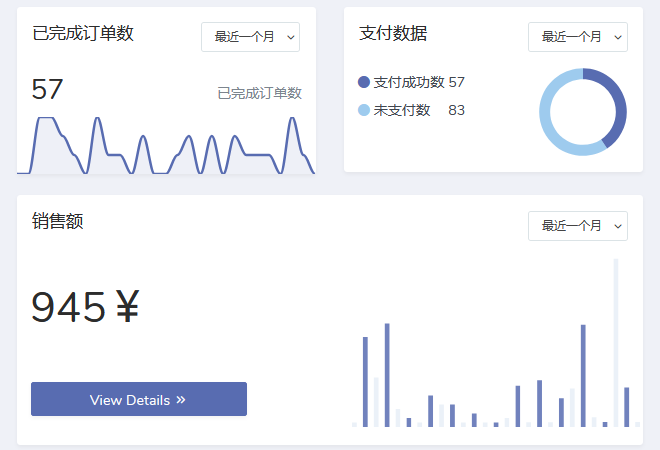
Task: Click the leftmost dark blue sales bar
Action: coord(365,380)
